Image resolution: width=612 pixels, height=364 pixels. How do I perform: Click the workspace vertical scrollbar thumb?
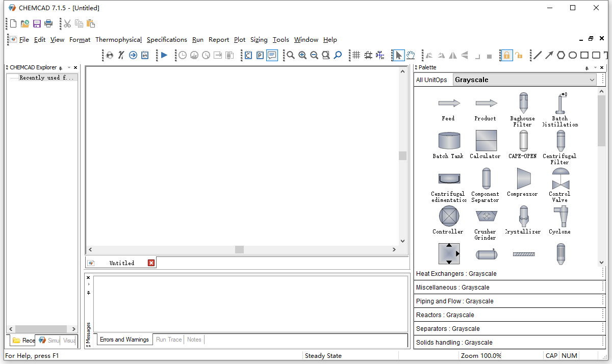[x=403, y=155]
